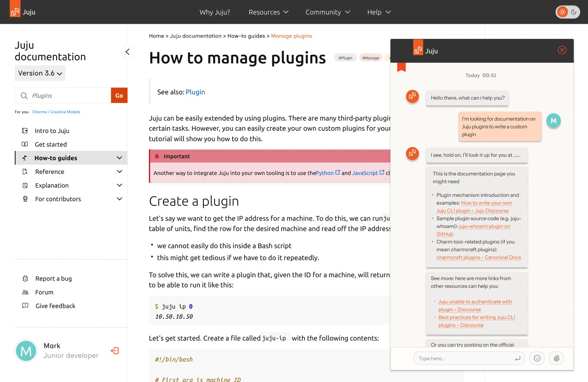Expand the Community menu

(x=328, y=12)
